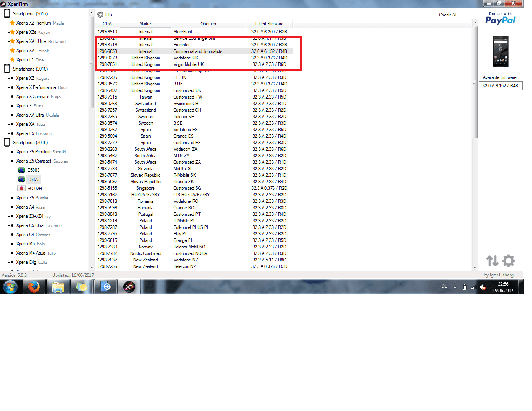Screen dimensions: 532x411
Task: Click firmware list scrollbar down arrow
Action: (475, 267)
